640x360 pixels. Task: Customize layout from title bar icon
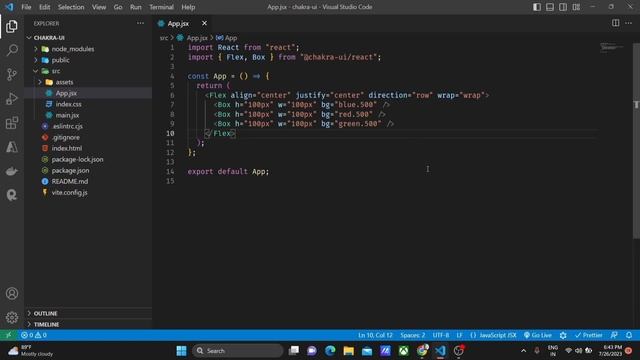click(x=576, y=7)
